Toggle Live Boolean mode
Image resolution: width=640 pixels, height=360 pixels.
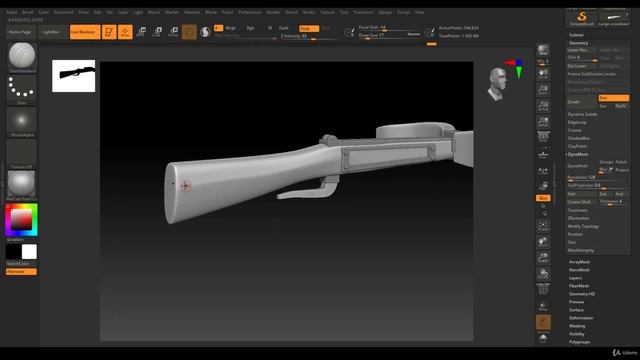[85, 32]
